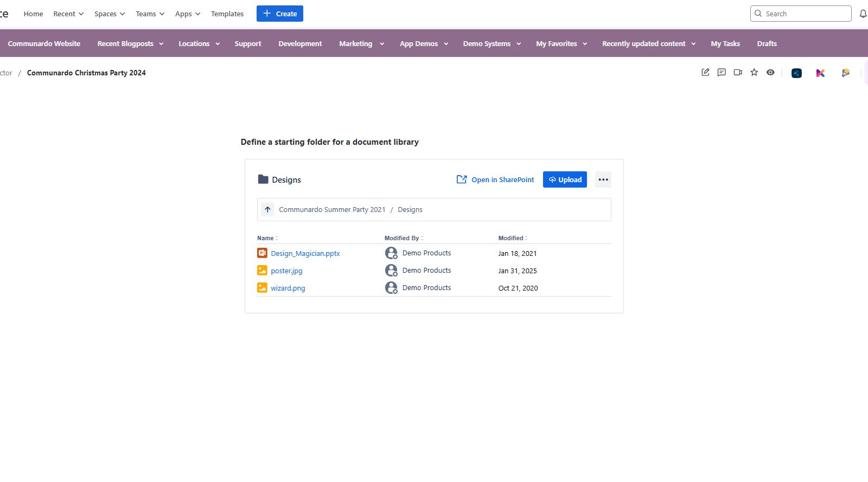The height and width of the screenshot is (482, 868).
Task: Open poster.jpg file
Action: point(286,271)
